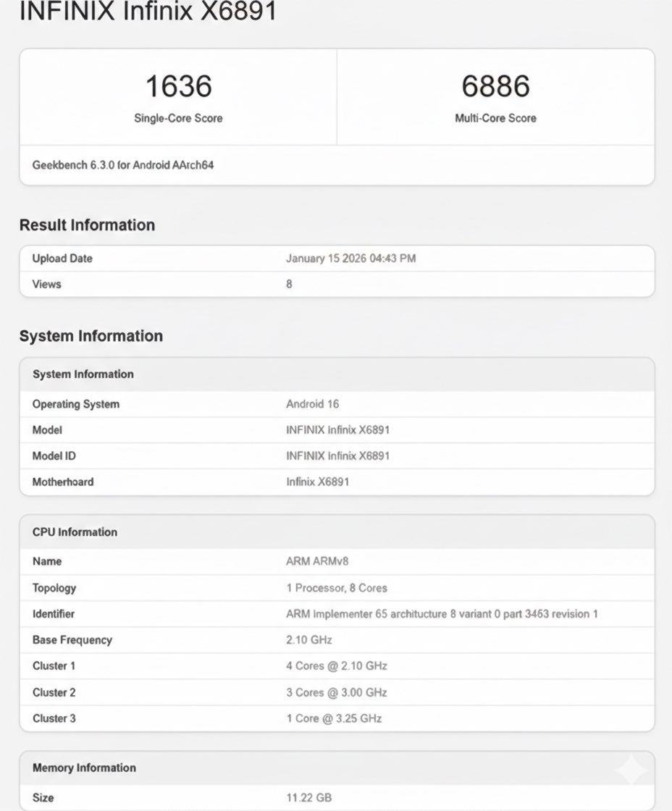Click the CPU Information panel header
672x811 pixels.
tap(75, 532)
